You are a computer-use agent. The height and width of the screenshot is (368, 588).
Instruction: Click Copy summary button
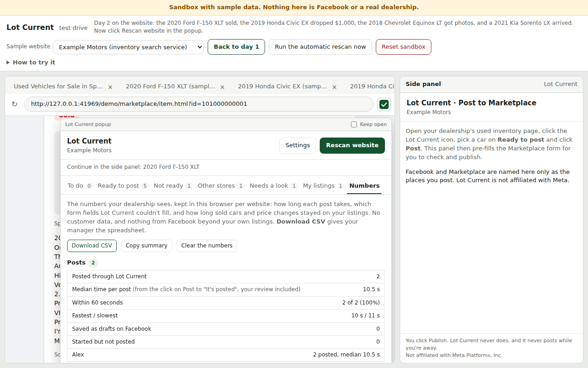click(147, 246)
